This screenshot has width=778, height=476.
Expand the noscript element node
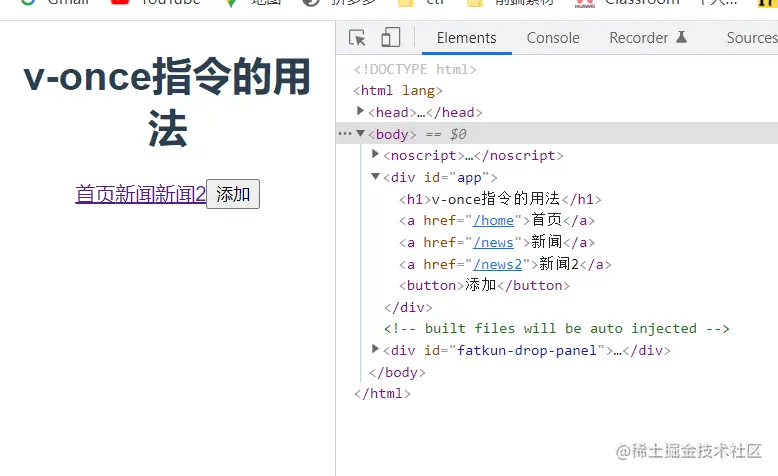376,154
